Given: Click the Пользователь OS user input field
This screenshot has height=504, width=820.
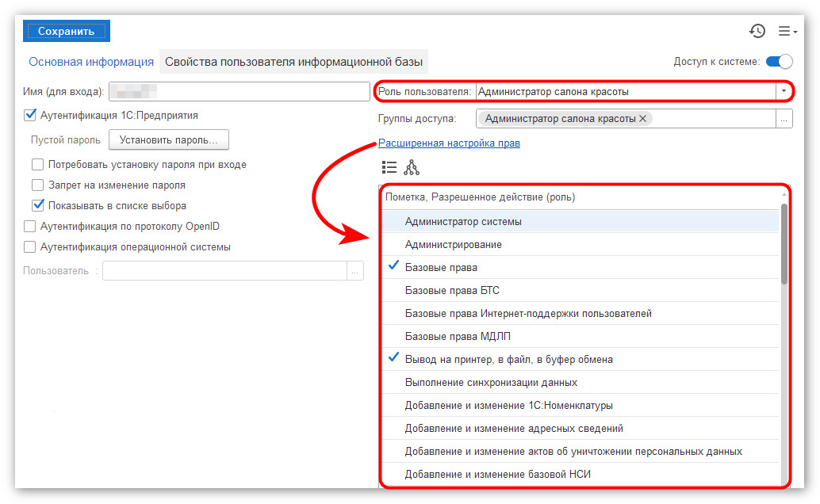Looking at the screenshot, I should tap(225, 271).
